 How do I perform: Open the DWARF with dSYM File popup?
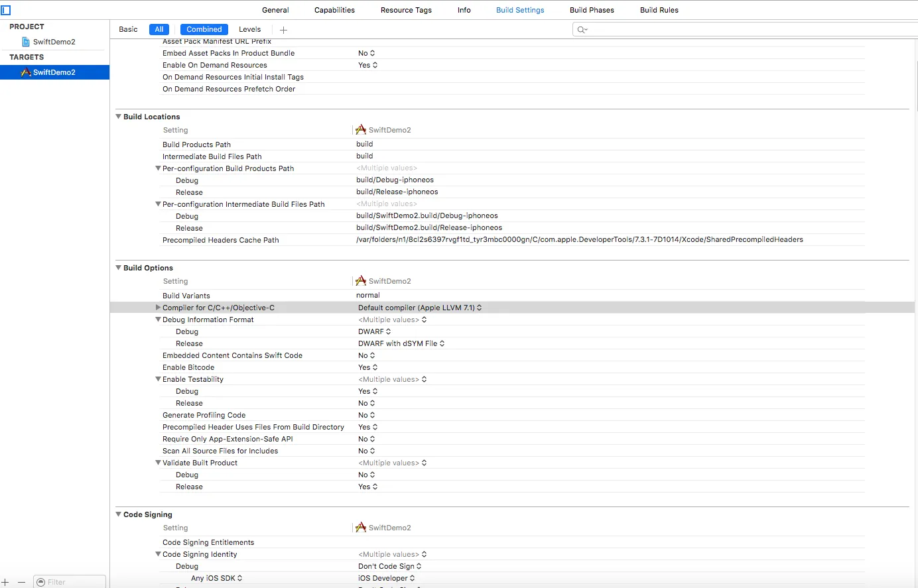[x=401, y=343]
